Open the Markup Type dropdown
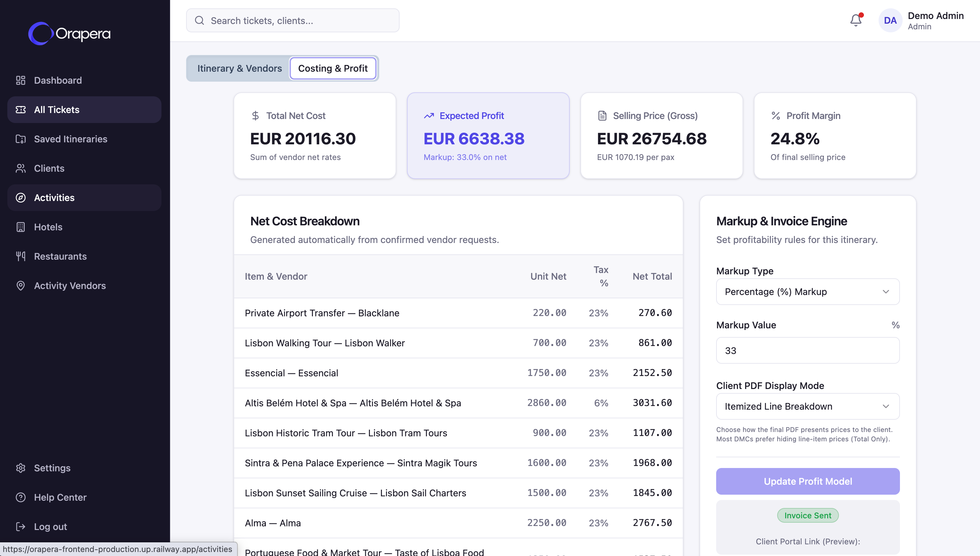Screen dimensions: 980x556 (x=807, y=292)
